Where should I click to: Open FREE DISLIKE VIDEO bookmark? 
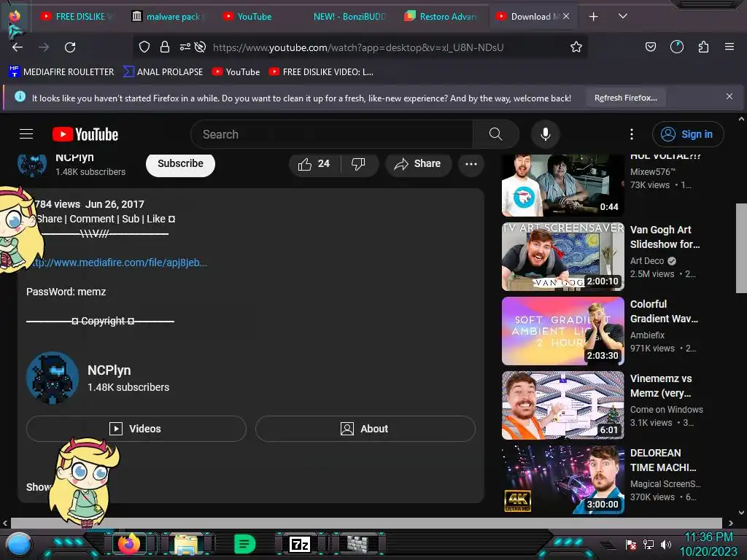pyautogui.click(x=321, y=72)
